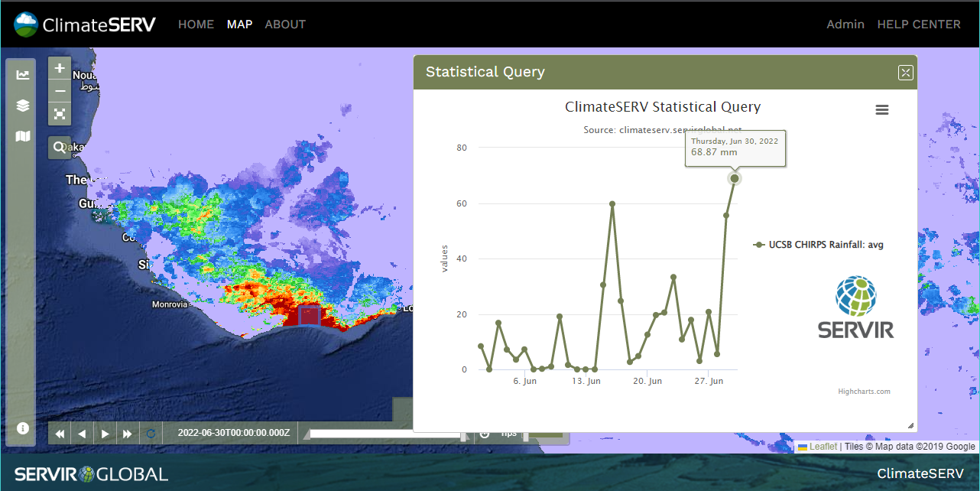The image size is (980, 491).
Task: Toggle the animation loop button
Action: [151, 434]
